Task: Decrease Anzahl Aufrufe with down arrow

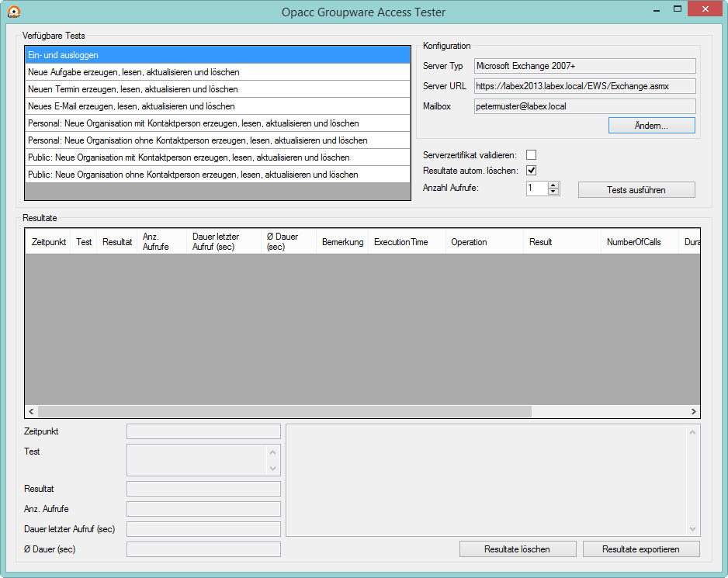Action: tap(553, 192)
